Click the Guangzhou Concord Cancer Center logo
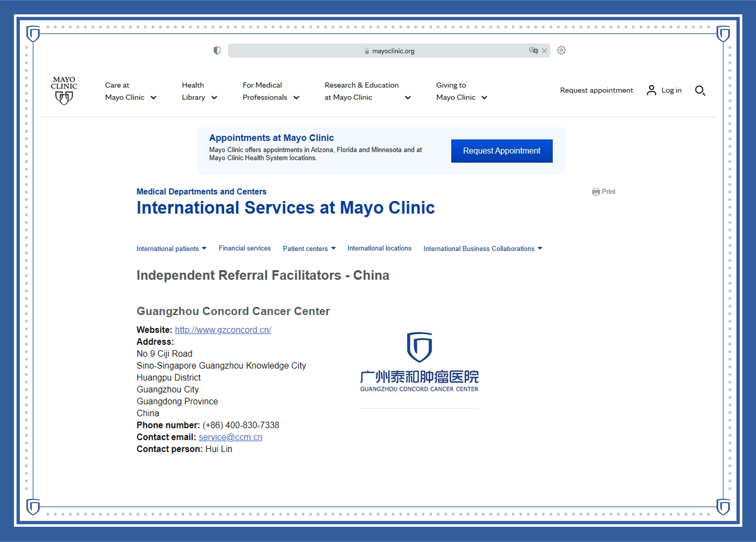The width and height of the screenshot is (756, 542). 419,362
